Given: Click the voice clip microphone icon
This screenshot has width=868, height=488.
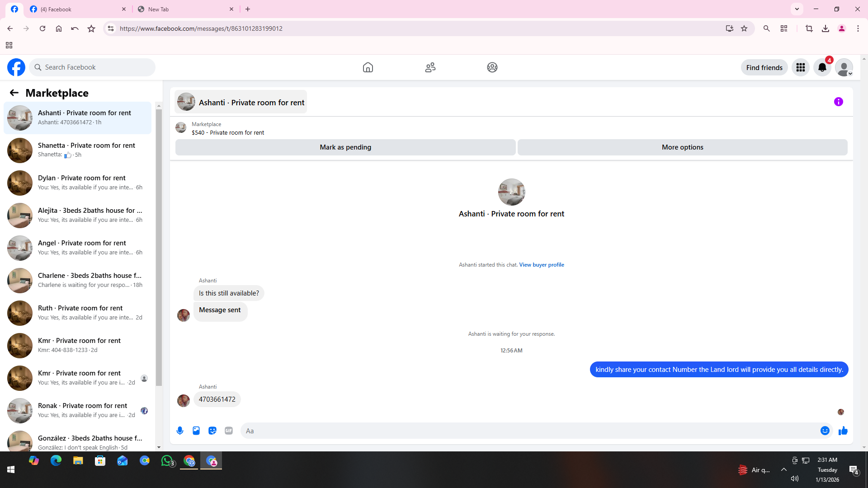Looking at the screenshot, I should (x=180, y=431).
